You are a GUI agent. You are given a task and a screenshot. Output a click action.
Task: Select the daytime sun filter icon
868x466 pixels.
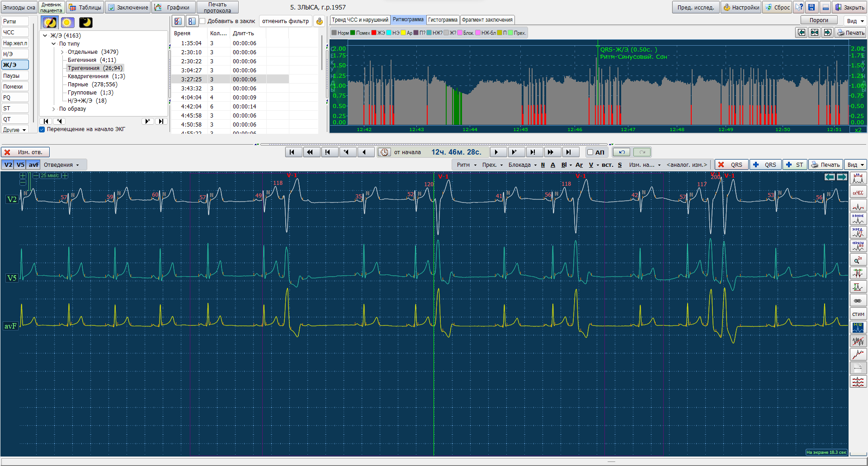[x=67, y=23]
